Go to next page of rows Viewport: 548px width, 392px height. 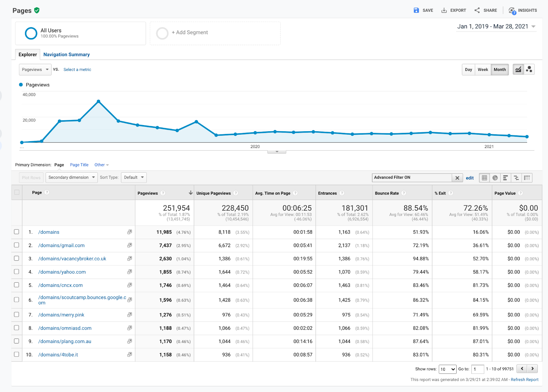[x=532, y=369]
